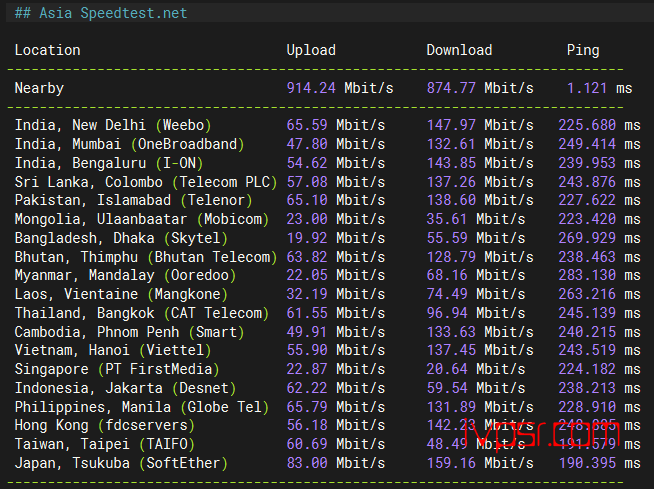The height and width of the screenshot is (489, 654).
Task: Select Nearby download value 874.77
Action: [451, 88]
